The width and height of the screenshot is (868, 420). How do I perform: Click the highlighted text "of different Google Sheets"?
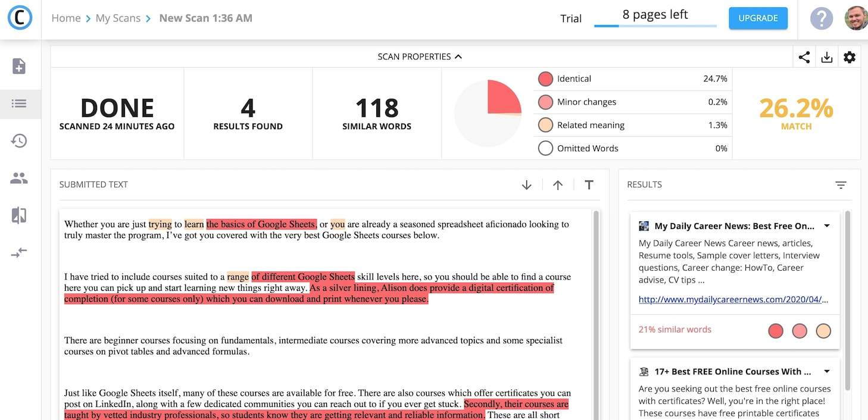pos(303,277)
